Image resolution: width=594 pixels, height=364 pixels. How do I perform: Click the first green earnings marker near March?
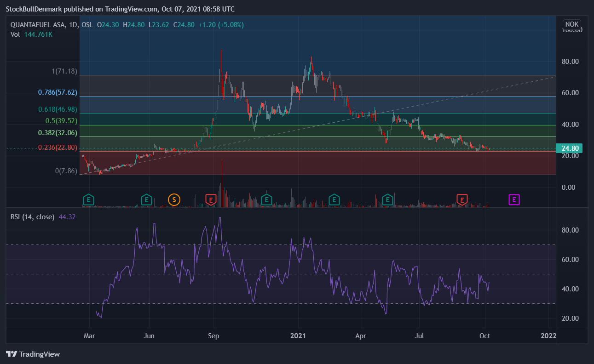point(89,199)
